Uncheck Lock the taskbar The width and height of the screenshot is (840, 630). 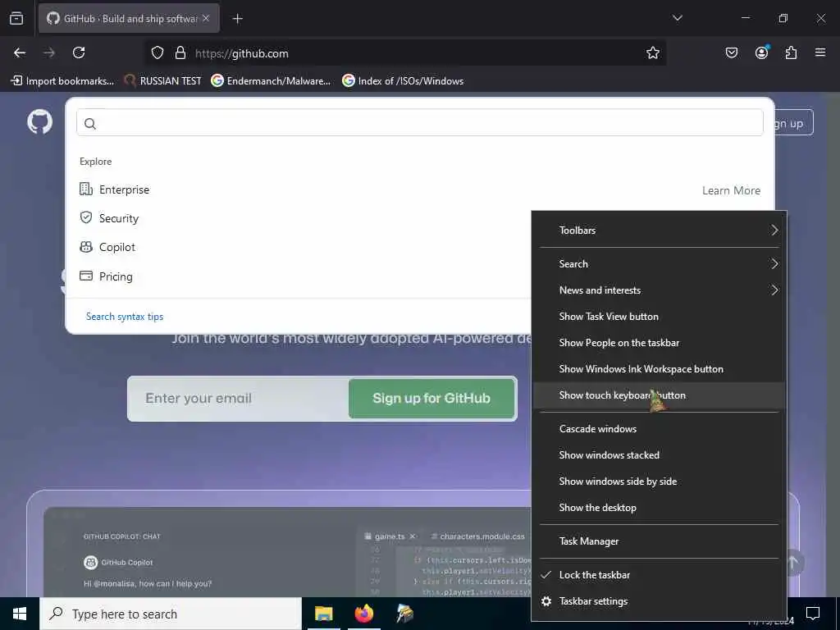(x=660, y=575)
